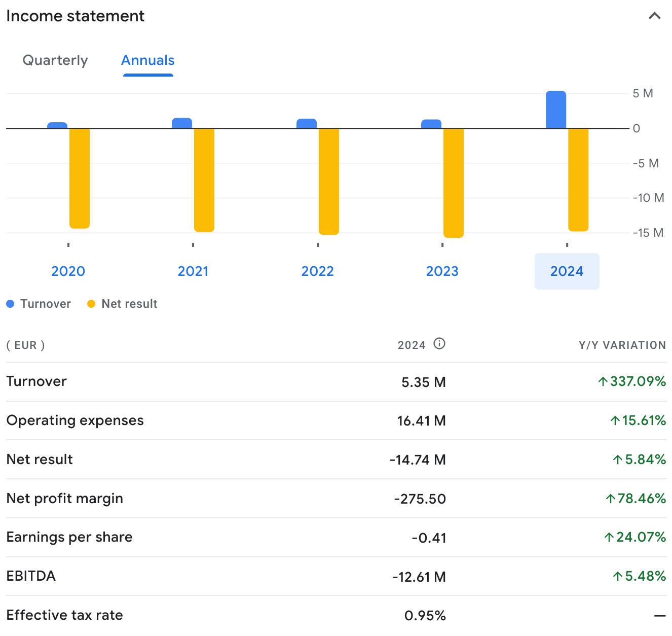The width and height of the screenshot is (672, 636).
Task: Click the 0.95% tax rate value
Action: [425, 616]
